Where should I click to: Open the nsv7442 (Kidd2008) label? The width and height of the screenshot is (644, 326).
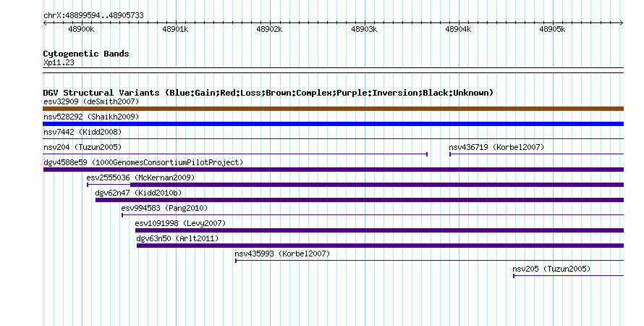(82, 132)
